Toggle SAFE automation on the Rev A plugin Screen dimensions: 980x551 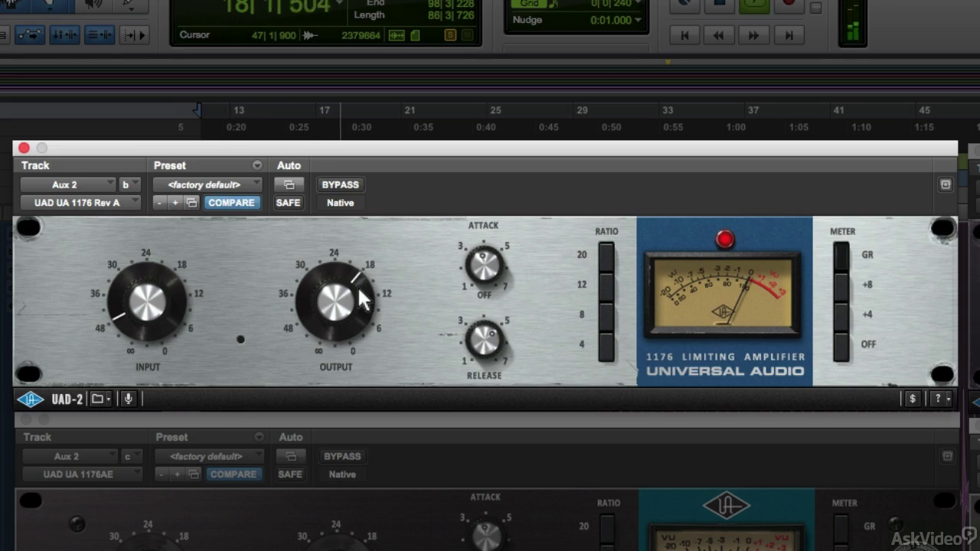point(288,203)
